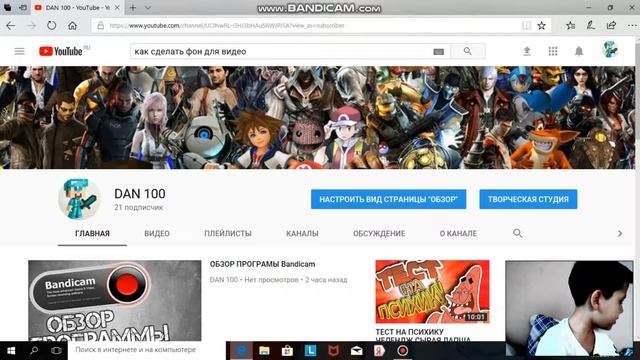Switch to the ГЛАВНАЯ channel tab

[92, 233]
